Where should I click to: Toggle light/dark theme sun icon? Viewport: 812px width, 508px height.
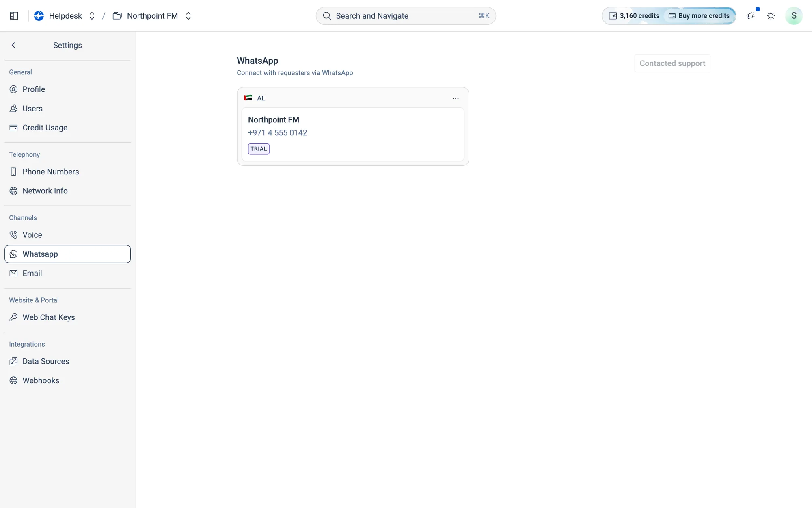[x=771, y=16]
